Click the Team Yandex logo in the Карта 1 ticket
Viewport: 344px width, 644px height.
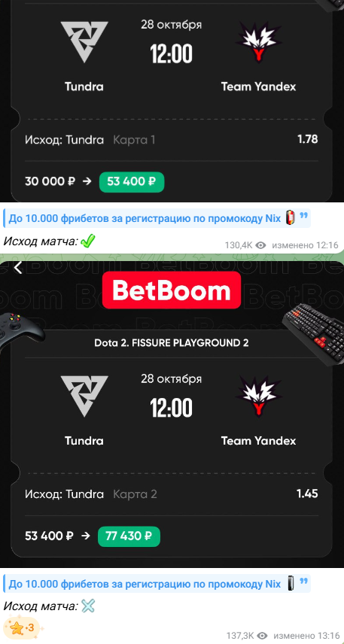[258, 42]
